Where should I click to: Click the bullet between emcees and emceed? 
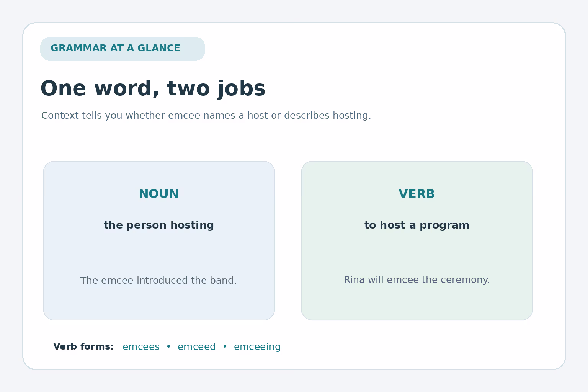point(168,346)
